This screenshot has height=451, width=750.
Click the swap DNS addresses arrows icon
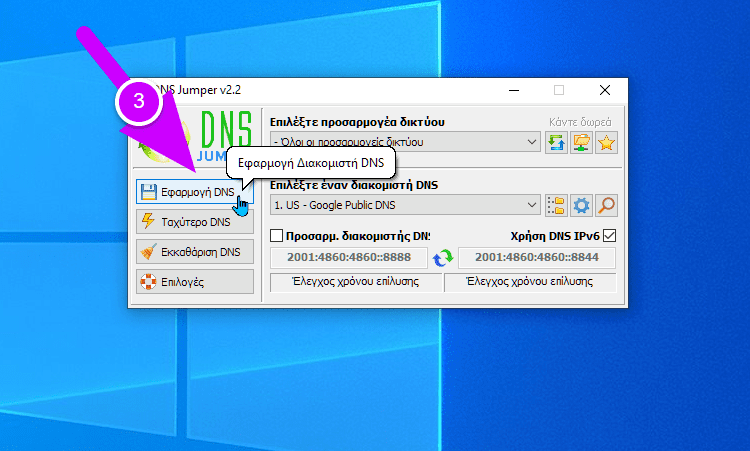coord(443,258)
